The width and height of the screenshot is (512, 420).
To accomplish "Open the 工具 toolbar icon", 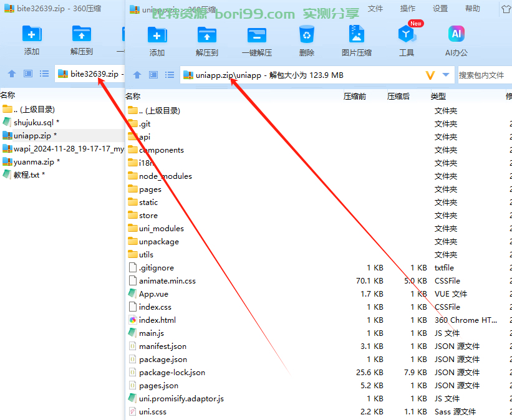I will click(407, 34).
